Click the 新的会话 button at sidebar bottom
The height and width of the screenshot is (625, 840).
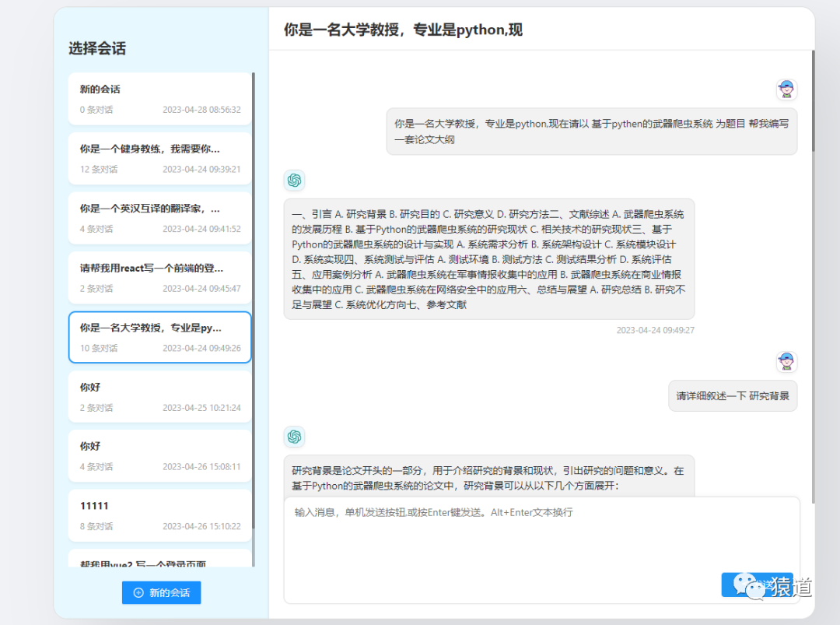[x=161, y=592]
